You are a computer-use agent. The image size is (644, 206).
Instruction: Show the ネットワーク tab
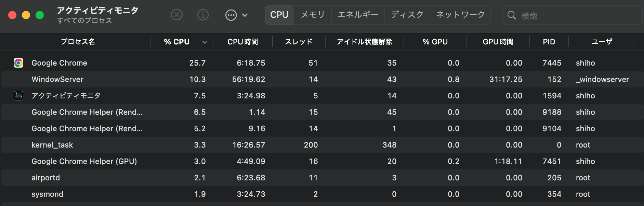[x=460, y=15]
